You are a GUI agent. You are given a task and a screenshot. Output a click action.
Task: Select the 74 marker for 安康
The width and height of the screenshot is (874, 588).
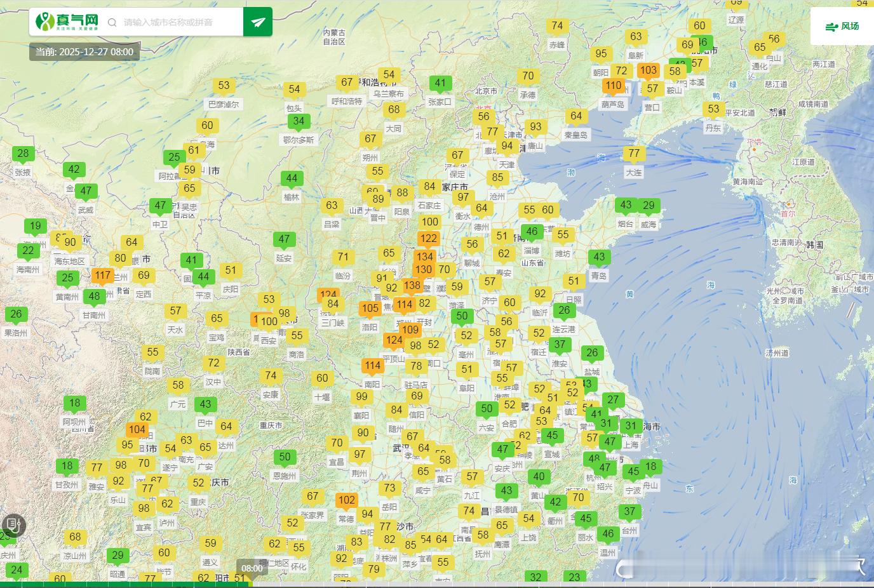271,377
